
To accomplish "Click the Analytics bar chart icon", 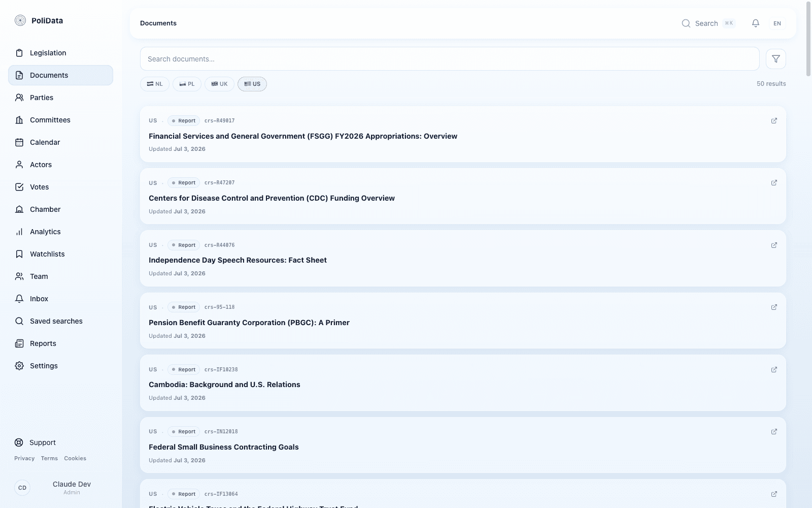I will click(x=19, y=232).
